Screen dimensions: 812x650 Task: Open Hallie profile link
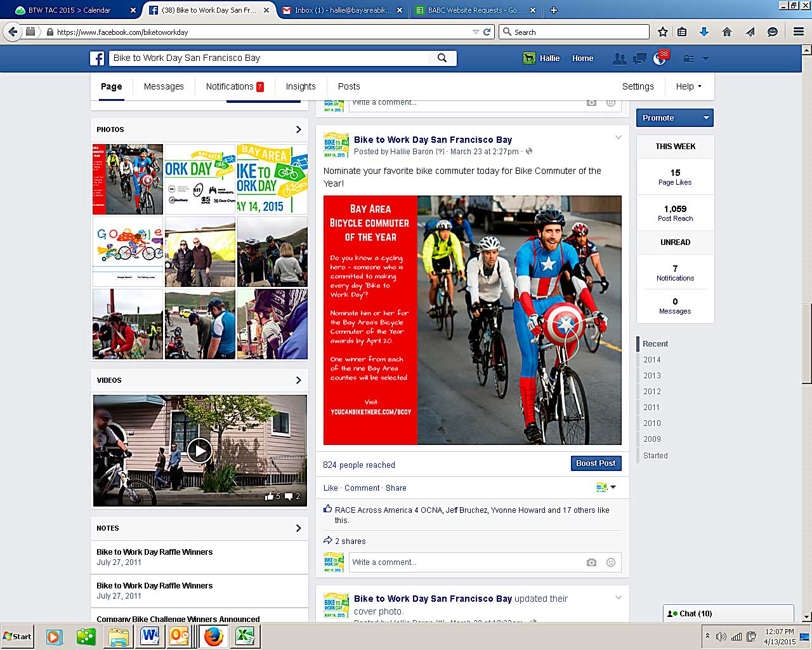point(542,58)
